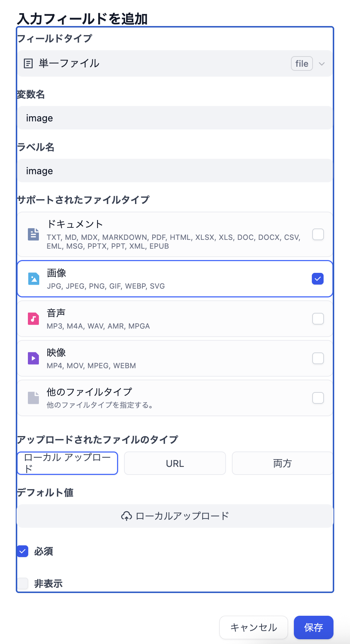This screenshot has height=644, width=350.
Task: Enable the ドキュメント file type checkbox
Action: click(318, 234)
